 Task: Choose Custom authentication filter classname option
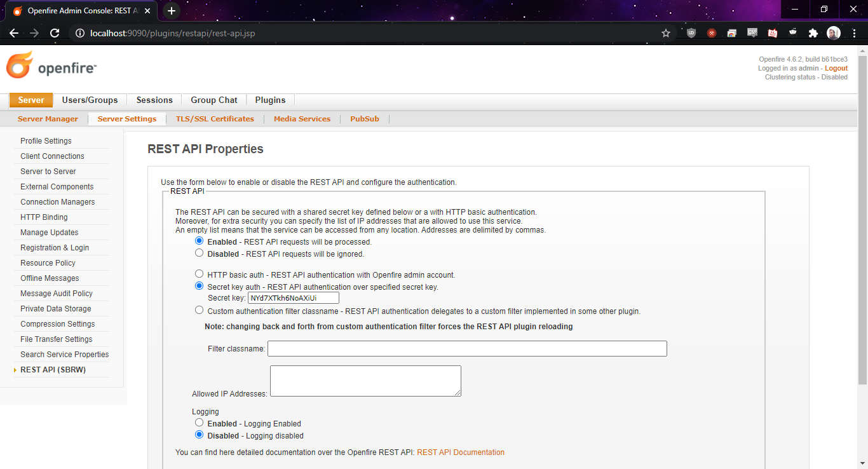tap(200, 310)
